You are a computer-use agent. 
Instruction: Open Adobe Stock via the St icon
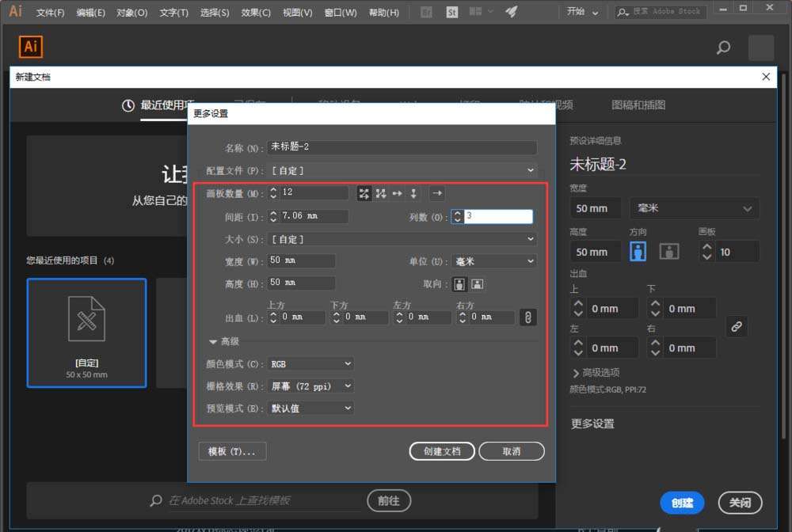452,12
